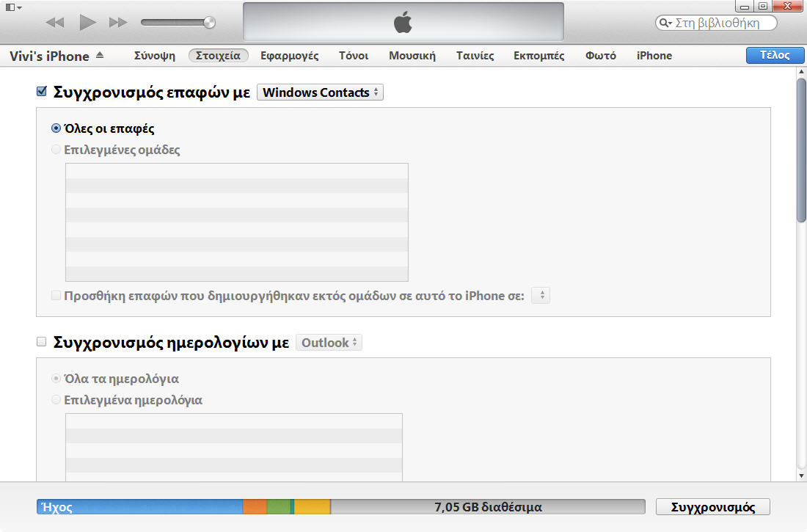Open the Εφαρμογές tab
The image size is (807, 532).
pos(289,56)
